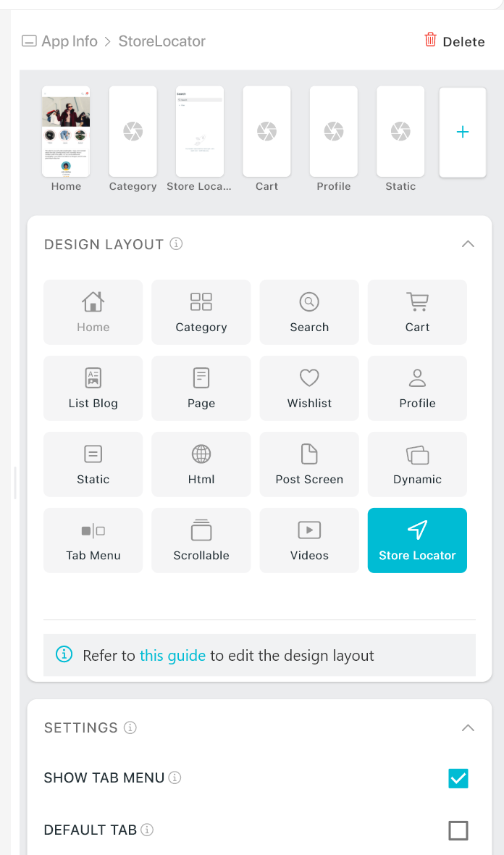
Task: Switch to the Profile screen thumbnail
Action: coord(333,132)
